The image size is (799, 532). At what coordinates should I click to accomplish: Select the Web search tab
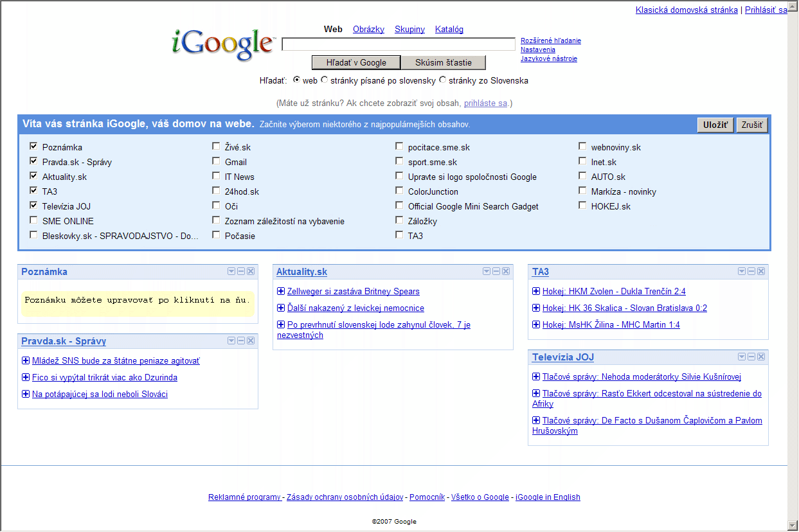pyautogui.click(x=333, y=29)
